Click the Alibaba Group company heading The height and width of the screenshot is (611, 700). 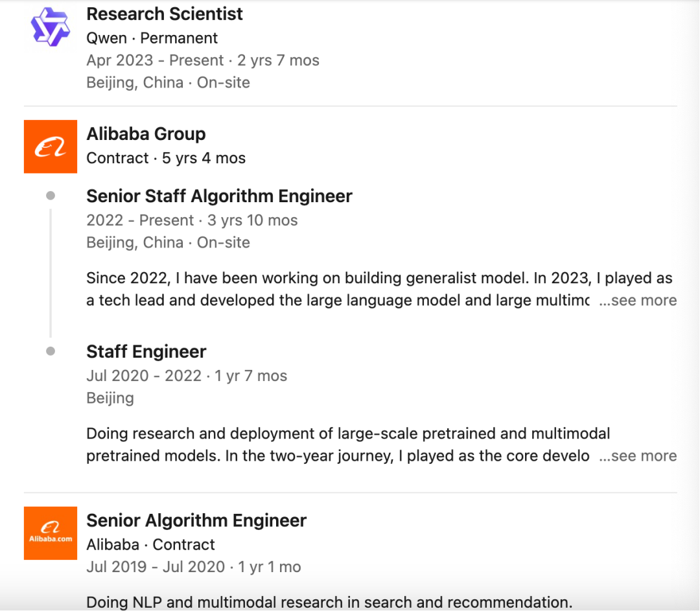(146, 134)
